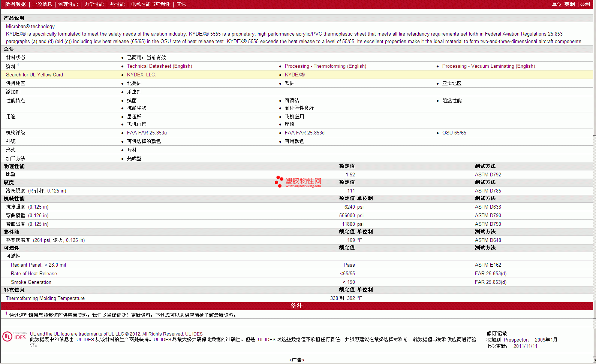
Task: Click the Microban® technology text
Action: [30, 26]
